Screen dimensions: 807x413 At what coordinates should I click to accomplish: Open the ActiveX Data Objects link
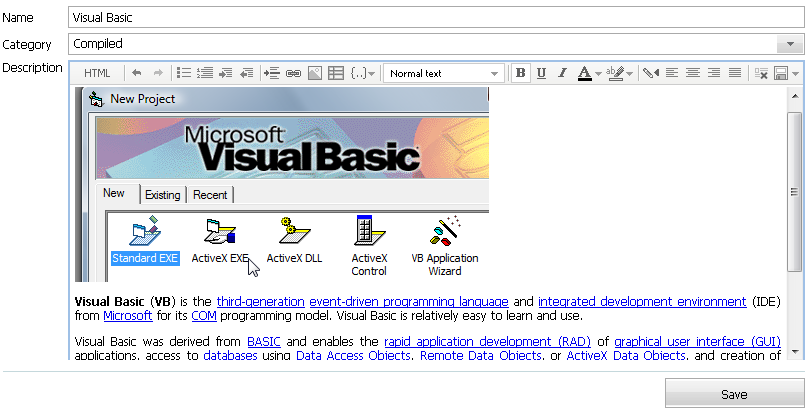(625, 355)
